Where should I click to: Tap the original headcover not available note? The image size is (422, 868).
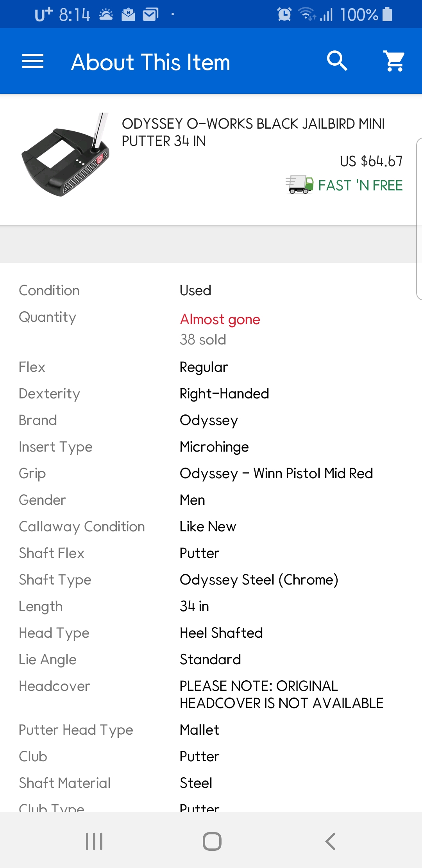click(x=281, y=694)
